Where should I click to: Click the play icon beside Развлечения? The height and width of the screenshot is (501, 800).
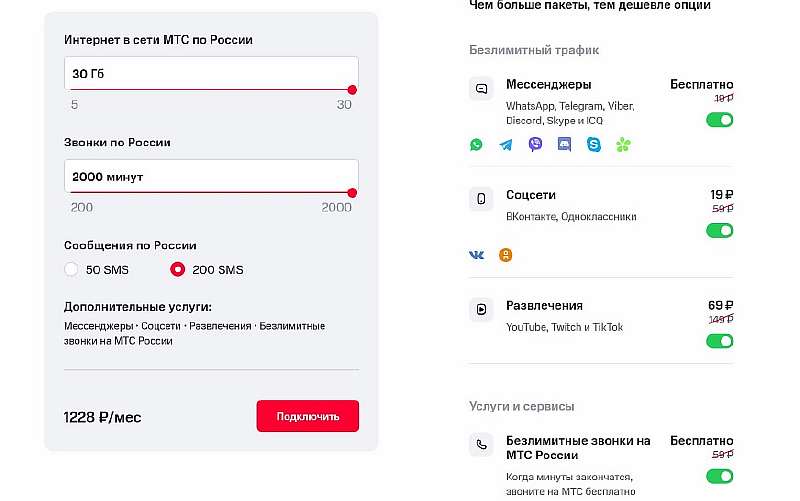(481, 309)
